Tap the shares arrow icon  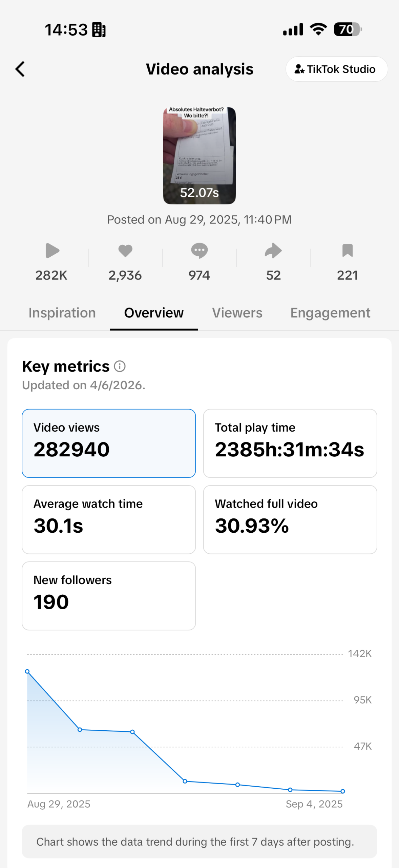pyautogui.click(x=273, y=251)
